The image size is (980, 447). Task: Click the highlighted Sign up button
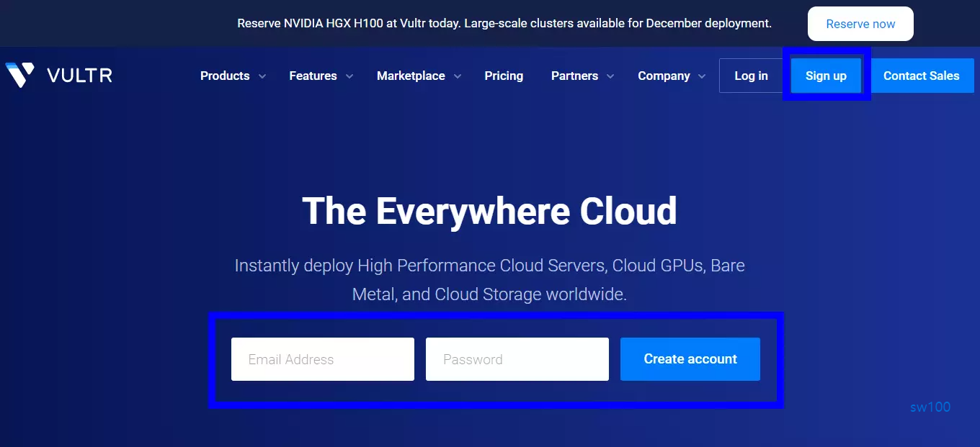point(826,76)
